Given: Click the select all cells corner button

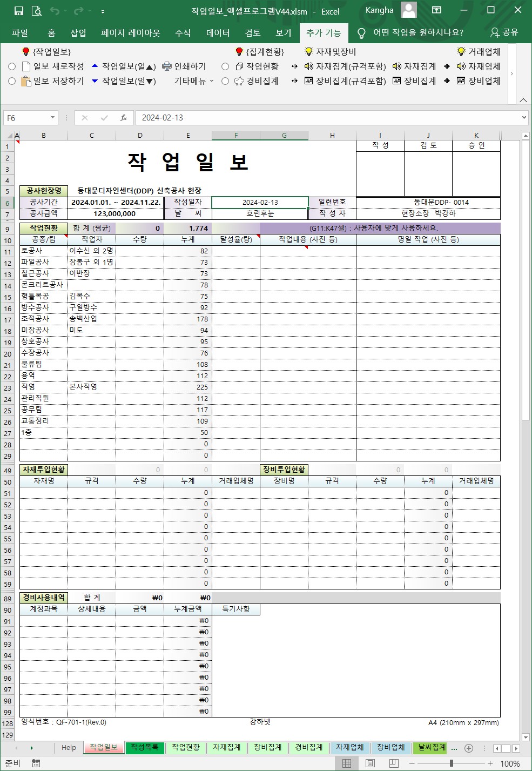Looking at the screenshot, I should pos(8,135).
